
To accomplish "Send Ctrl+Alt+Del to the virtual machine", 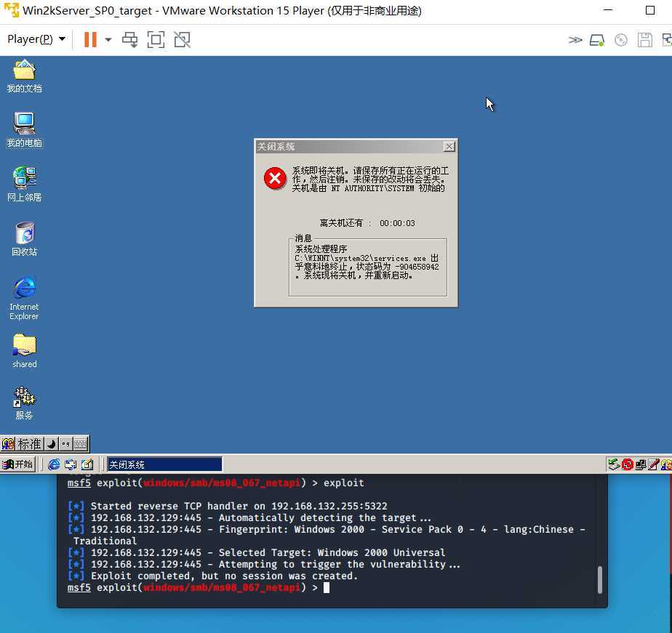I will (x=130, y=39).
